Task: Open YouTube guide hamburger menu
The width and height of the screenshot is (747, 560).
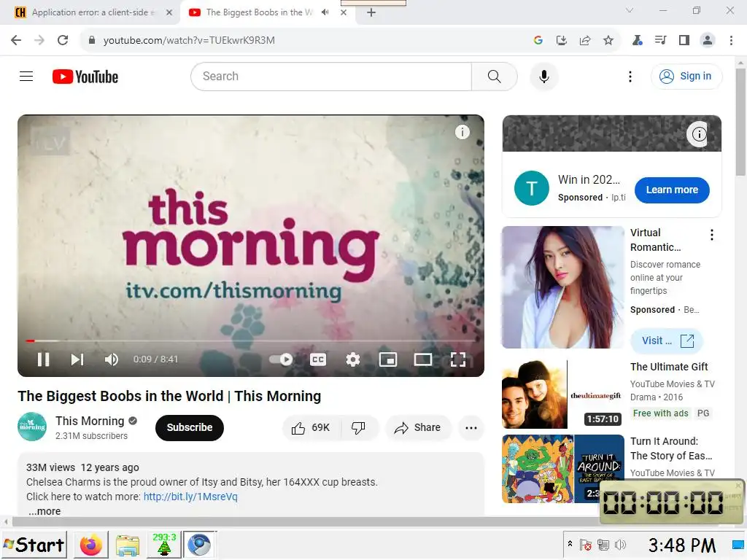Action: point(26,76)
